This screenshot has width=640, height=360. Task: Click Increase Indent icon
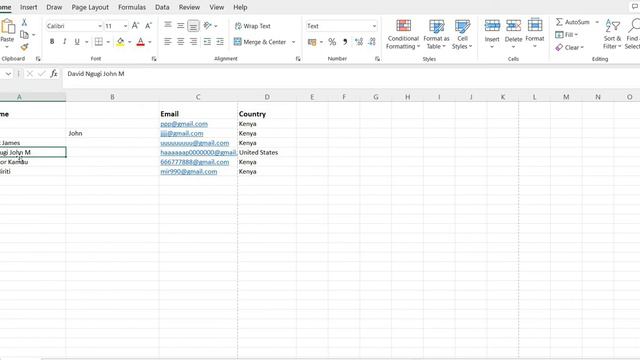pyautogui.click(x=220, y=42)
